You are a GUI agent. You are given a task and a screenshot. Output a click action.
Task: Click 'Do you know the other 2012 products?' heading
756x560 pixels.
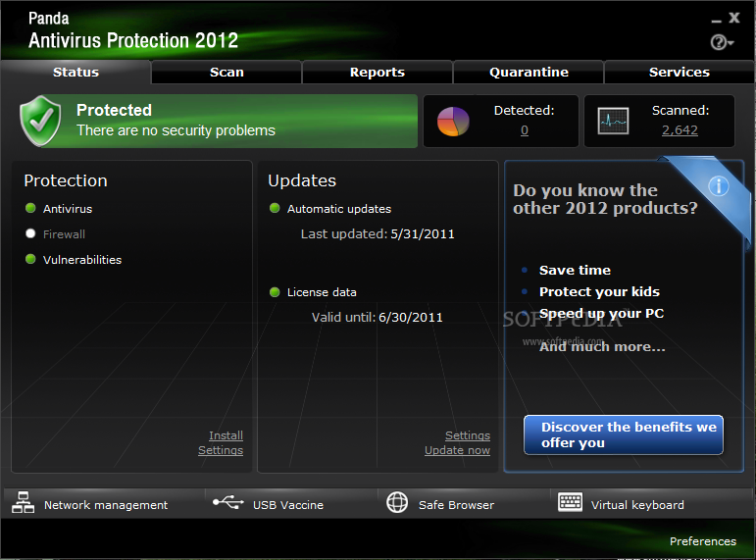(605, 199)
